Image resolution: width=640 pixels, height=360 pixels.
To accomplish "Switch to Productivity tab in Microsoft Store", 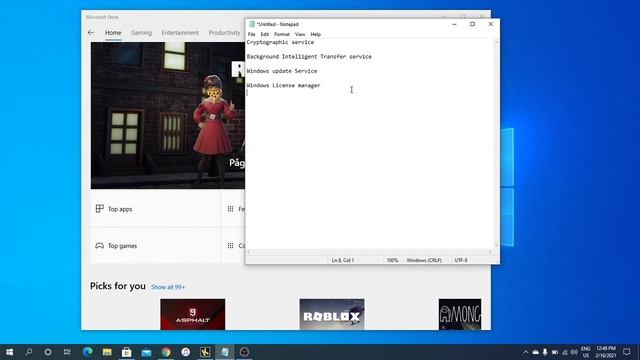I will (x=224, y=33).
